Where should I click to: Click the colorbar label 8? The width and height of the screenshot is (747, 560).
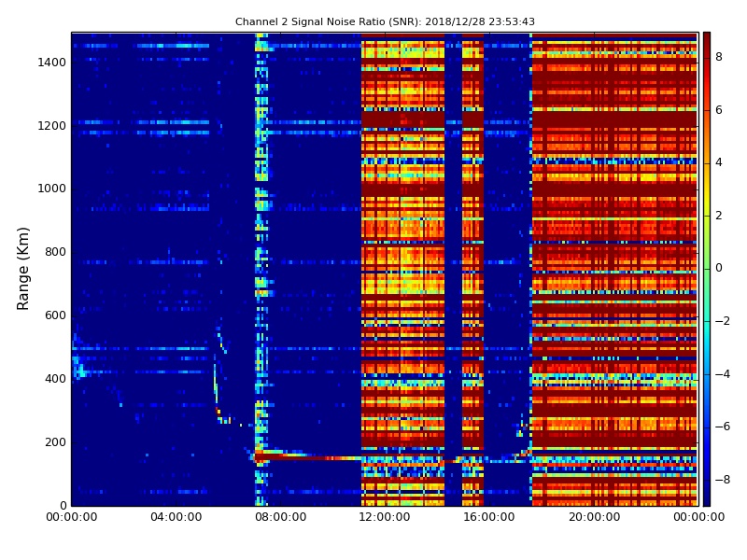point(719,57)
